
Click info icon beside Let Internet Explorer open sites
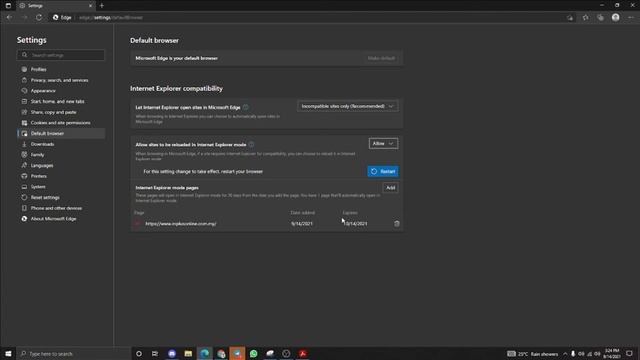(x=246, y=107)
